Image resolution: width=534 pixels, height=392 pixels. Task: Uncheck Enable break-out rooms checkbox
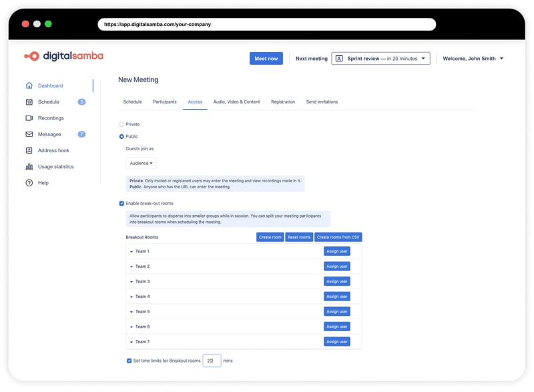pyautogui.click(x=121, y=203)
